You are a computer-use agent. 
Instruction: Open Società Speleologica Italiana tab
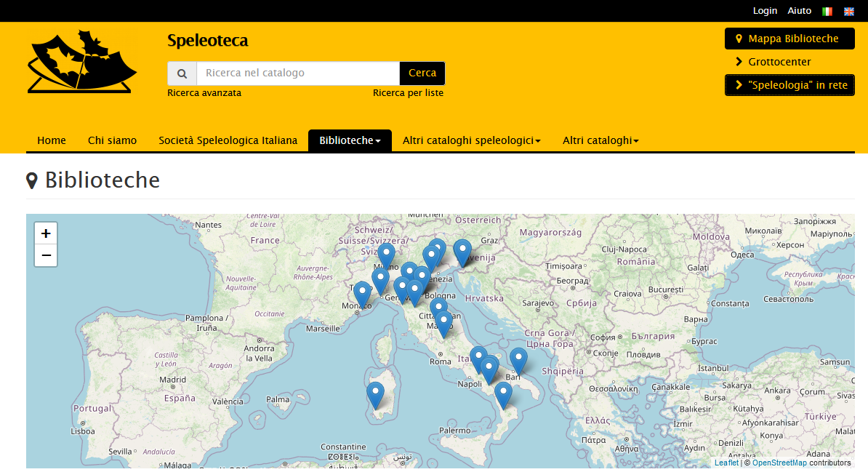coord(228,140)
